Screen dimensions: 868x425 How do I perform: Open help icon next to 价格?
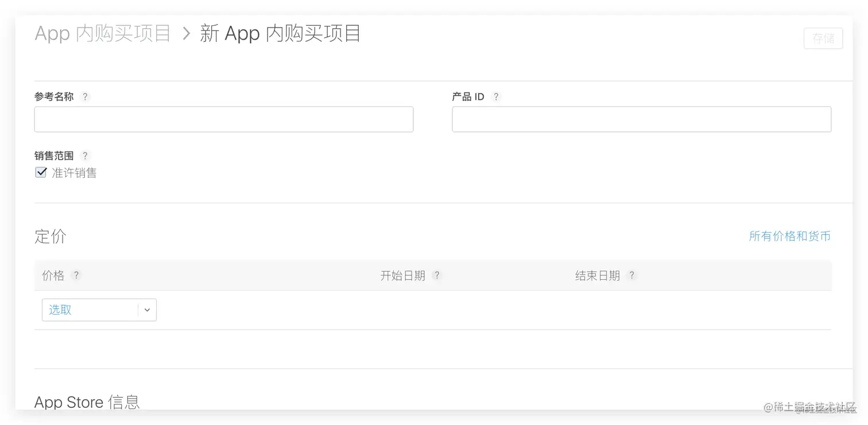pos(76,275)
